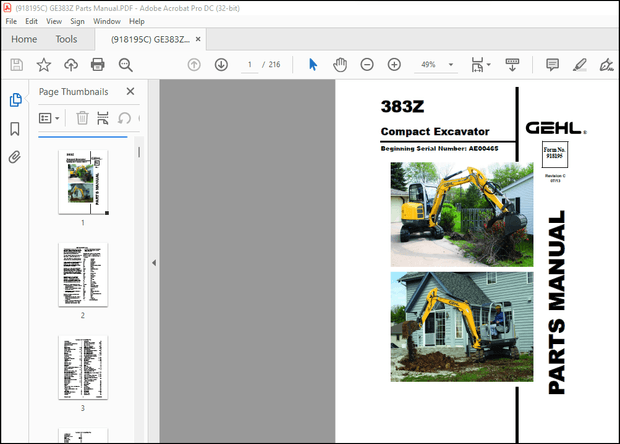
Task: Select page 3 thumbnail
Action: (x=83, y=368)
